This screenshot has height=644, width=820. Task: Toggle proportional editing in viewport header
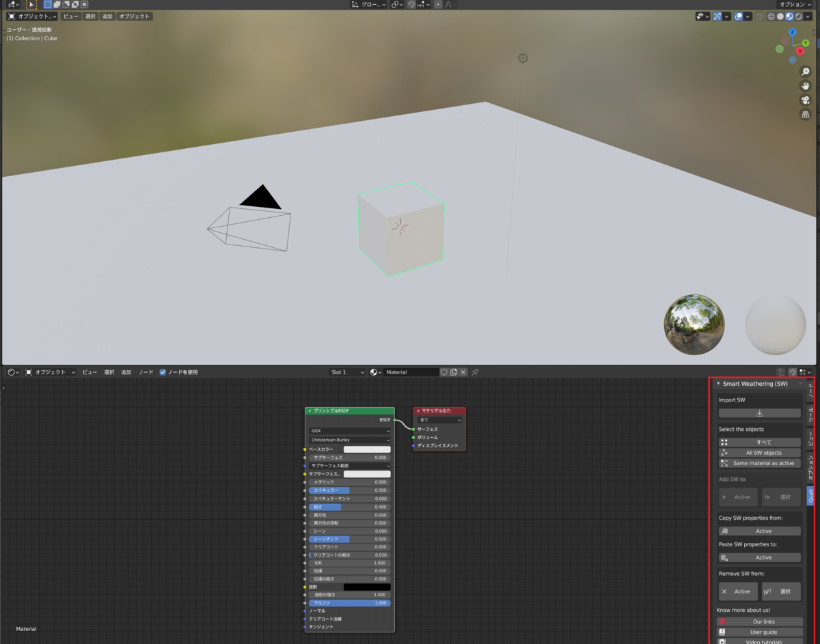(x=438, y=4)
